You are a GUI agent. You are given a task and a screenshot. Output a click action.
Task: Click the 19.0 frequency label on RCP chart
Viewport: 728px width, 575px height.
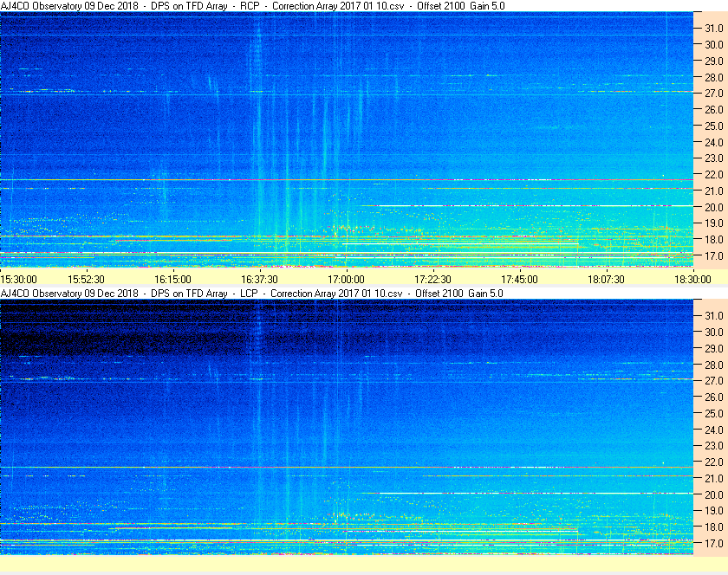click(714, 223)
